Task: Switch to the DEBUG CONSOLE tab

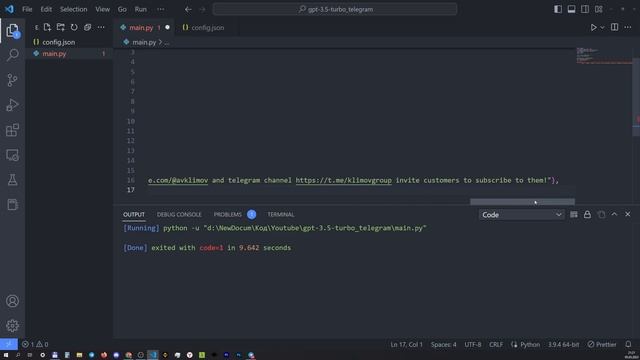Action: (x=179, y=214)
